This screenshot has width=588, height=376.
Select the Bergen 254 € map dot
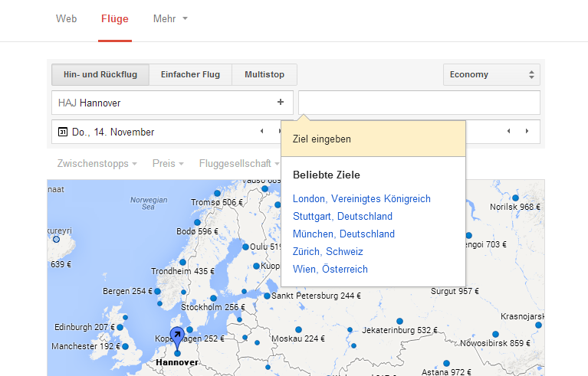click(157, 291)
